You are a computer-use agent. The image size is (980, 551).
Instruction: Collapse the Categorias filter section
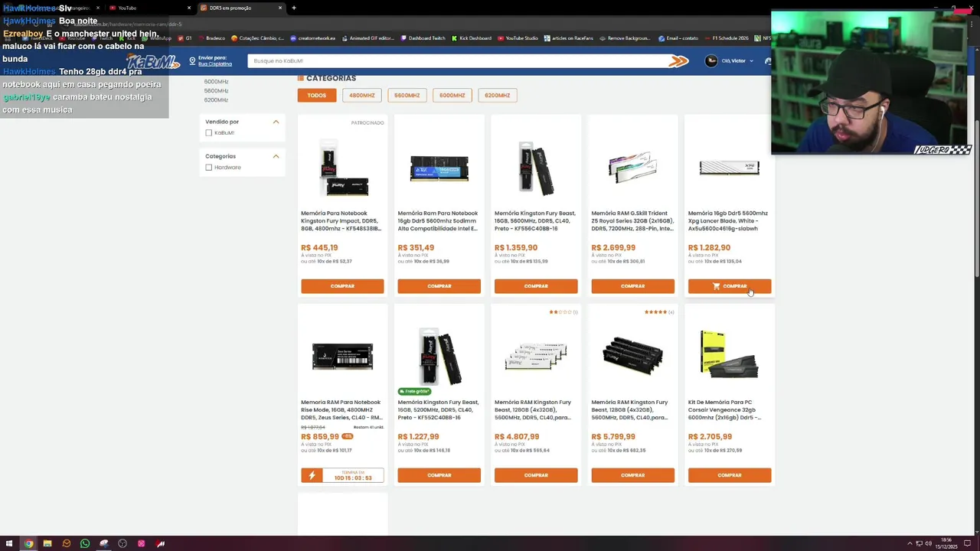coord(276,156)
